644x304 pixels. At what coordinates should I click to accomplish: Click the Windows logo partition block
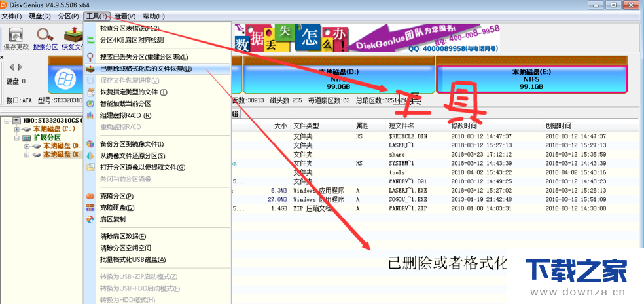point(65,79)
